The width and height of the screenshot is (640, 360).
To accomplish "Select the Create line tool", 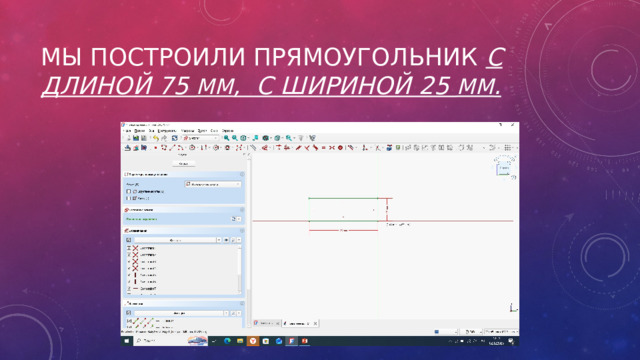I will 172,148.
